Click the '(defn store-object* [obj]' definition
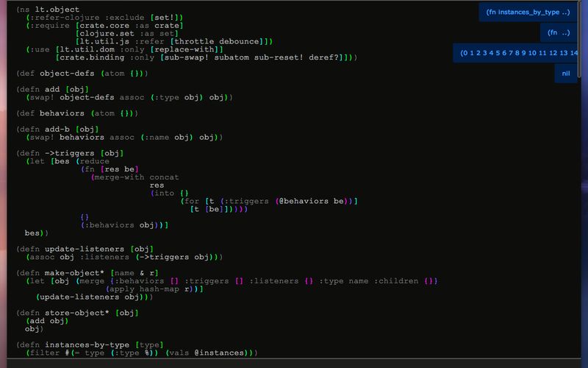The image size is (588, 368). (x=77, y=313)
